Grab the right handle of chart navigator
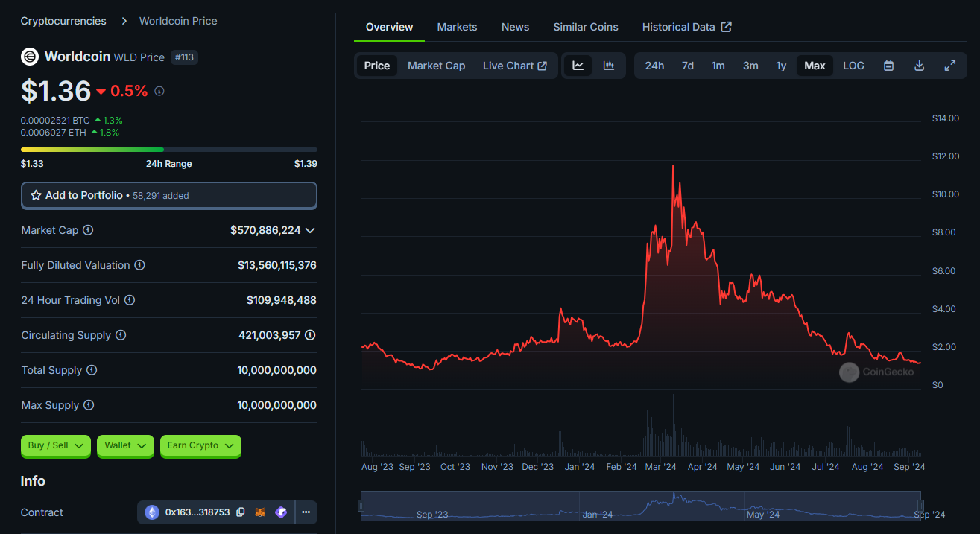The height and width of the screenshot is (534, 980). point(921,506)
